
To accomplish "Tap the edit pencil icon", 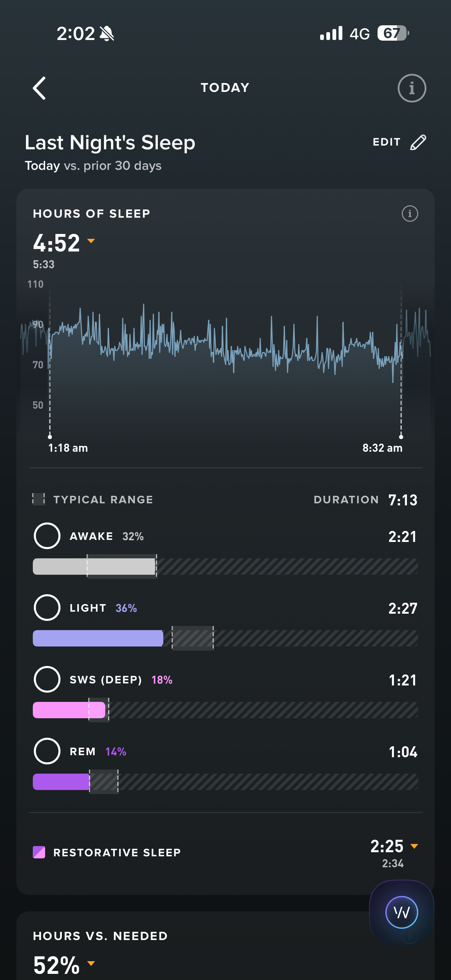I will point(418,142).
